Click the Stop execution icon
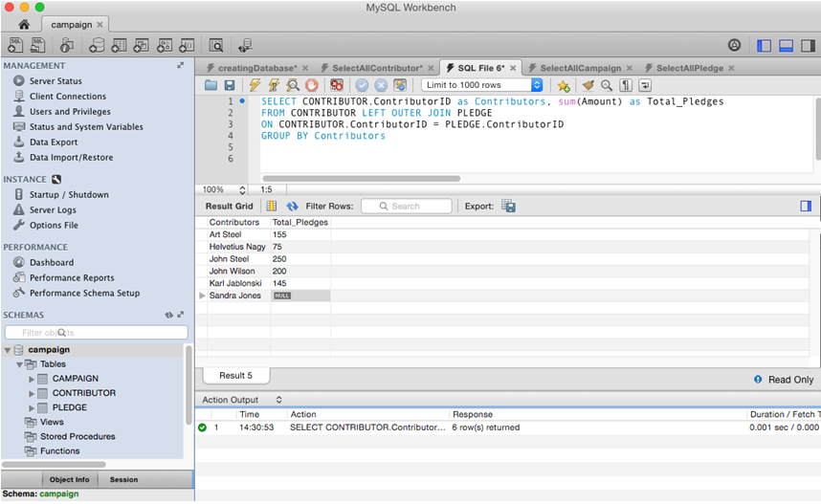821x504 pixels. coord(311,85)
